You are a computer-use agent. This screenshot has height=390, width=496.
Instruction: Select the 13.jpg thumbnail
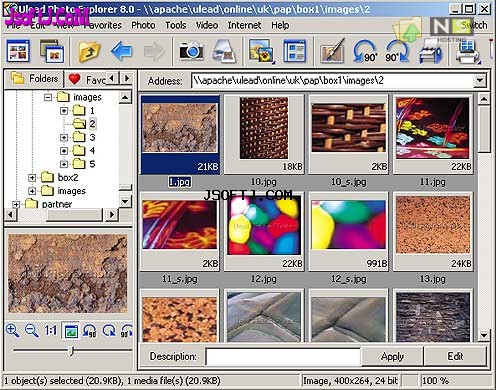point(433,231)
